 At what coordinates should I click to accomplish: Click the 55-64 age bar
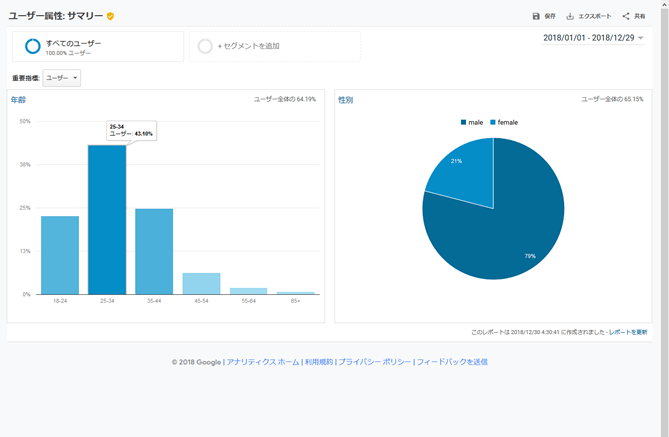click(249, 291)
